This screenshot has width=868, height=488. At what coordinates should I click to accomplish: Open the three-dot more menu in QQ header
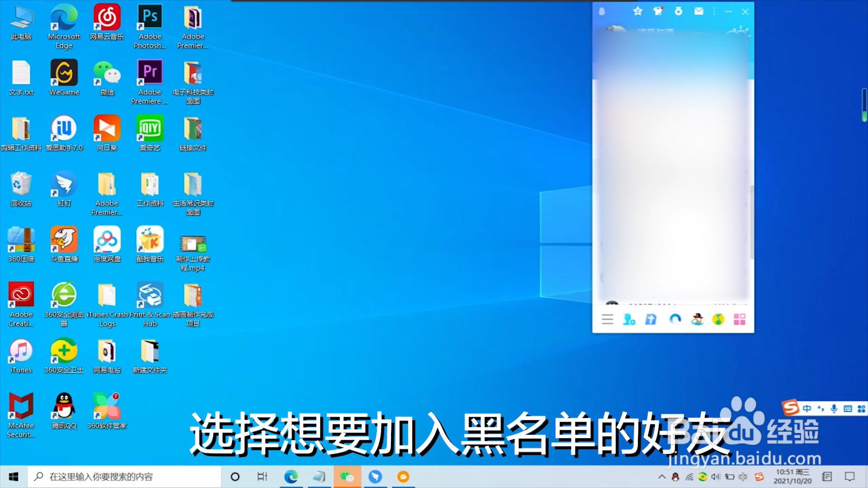point(714,11)
